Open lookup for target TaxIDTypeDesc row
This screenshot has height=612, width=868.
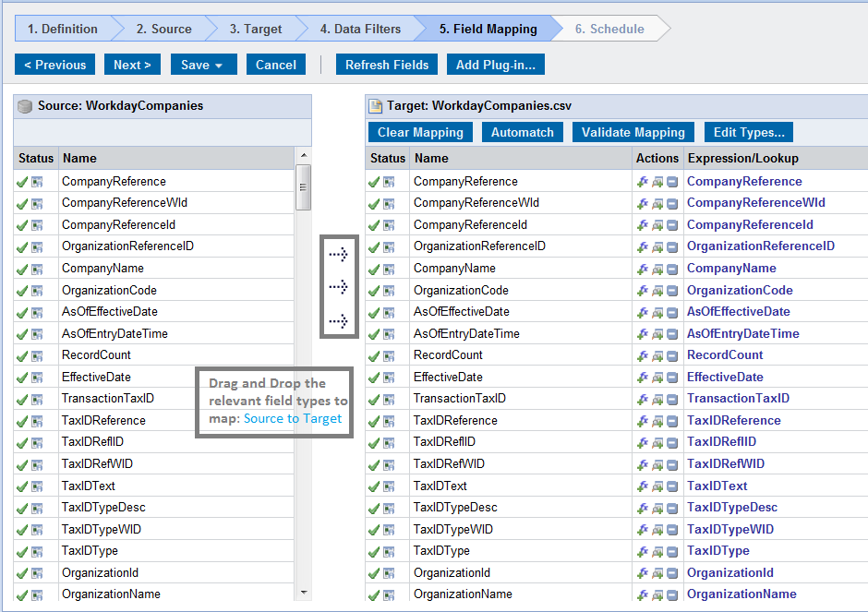click(657, 508)
